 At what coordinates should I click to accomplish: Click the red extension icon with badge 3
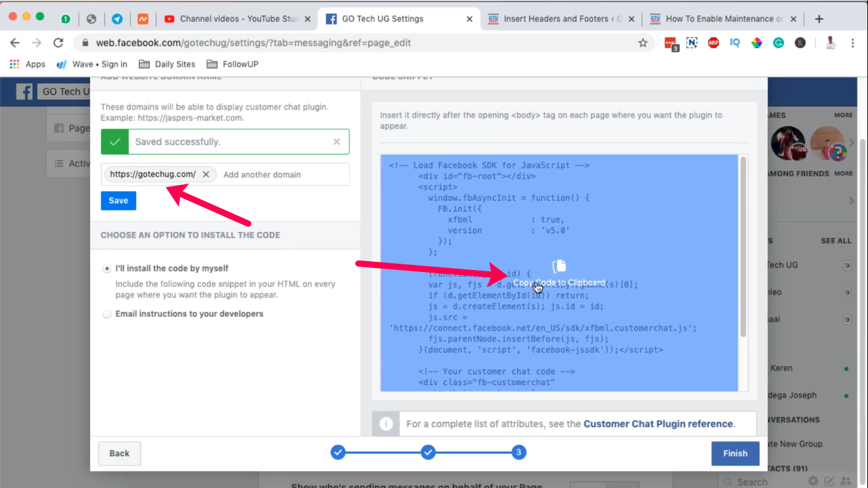click(670, 44)
